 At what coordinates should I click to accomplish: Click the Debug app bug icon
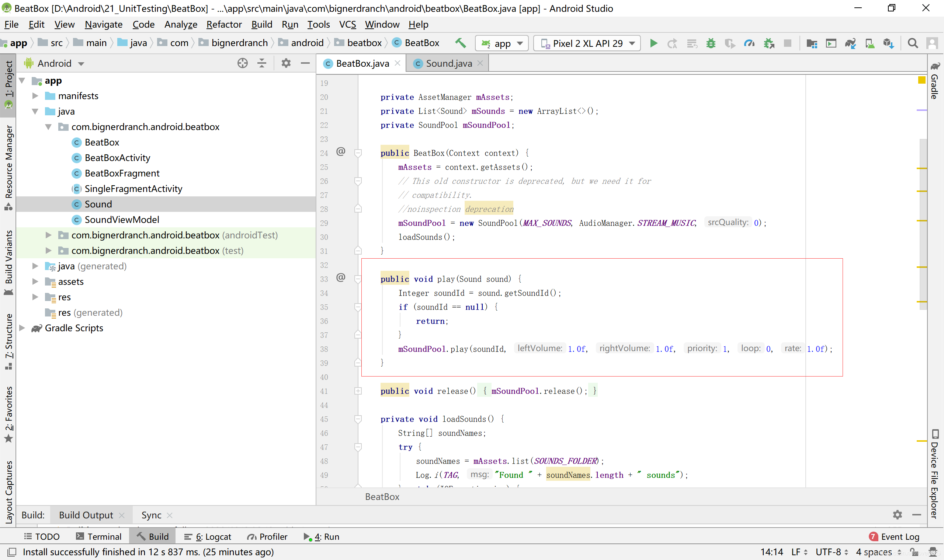711,43
